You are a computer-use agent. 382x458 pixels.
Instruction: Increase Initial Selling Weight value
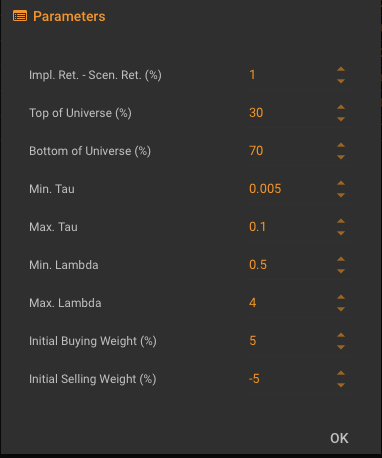pos(341,373)
